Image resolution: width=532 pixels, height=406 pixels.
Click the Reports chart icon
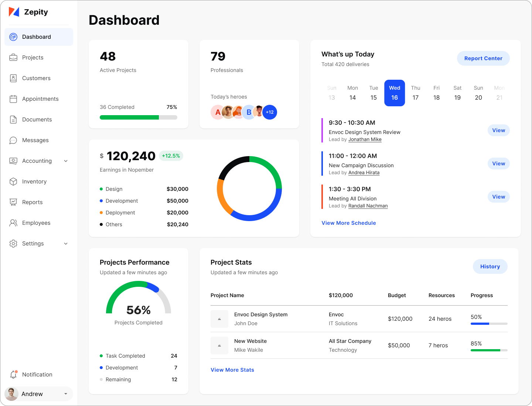[x=13, y=202]
